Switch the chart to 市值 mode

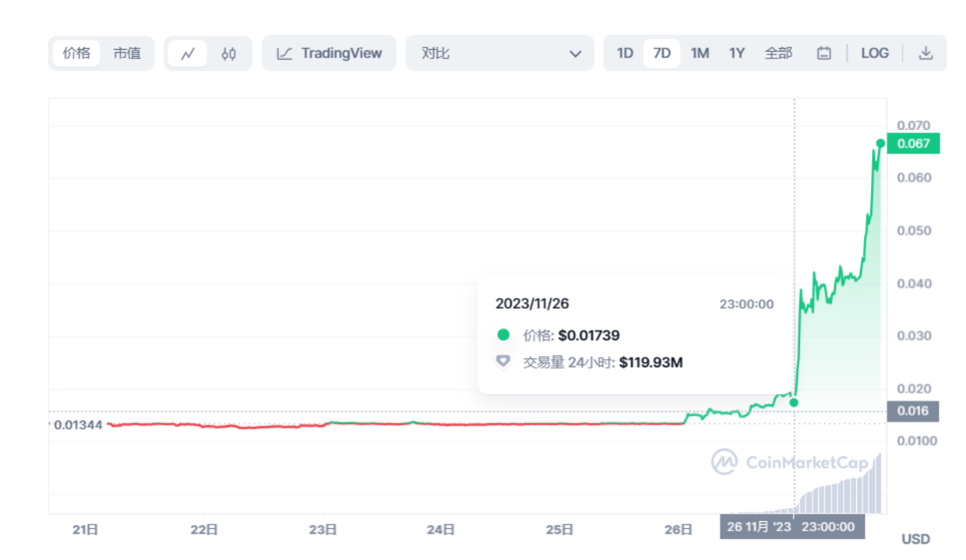point(127,53)
